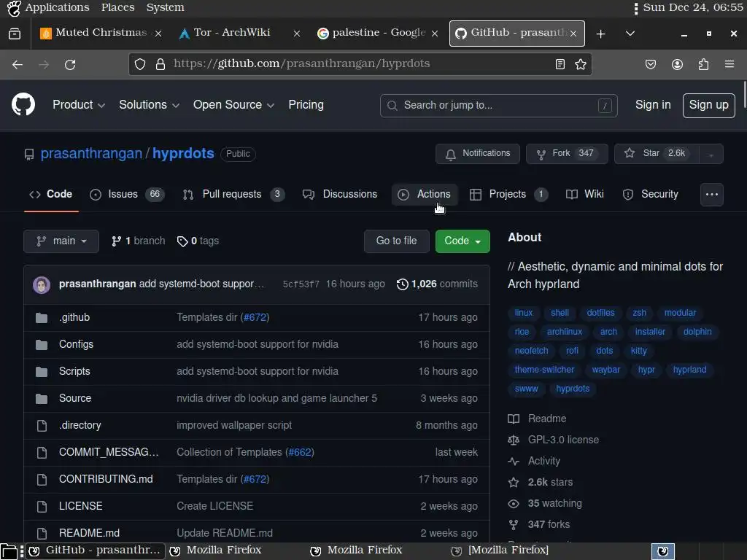This screenshot has height=560, width=747.
Task: Click the Notifications button
Action: click(477, 154)
